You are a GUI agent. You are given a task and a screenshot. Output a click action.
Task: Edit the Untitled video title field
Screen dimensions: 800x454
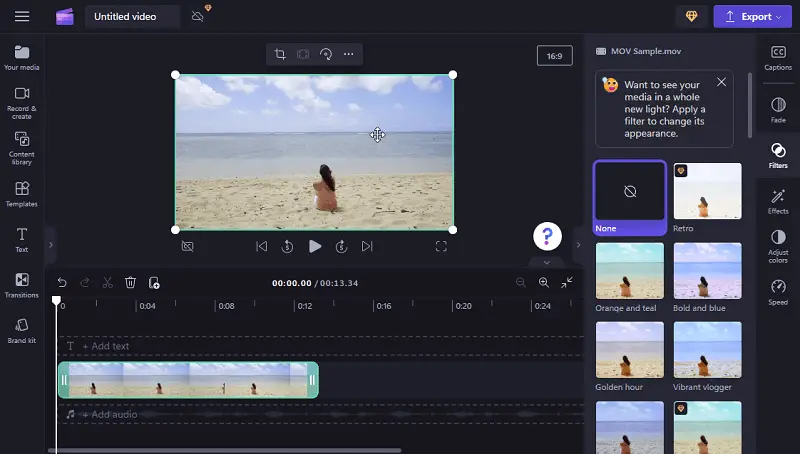pyautogui.click(x=133, y=16)
